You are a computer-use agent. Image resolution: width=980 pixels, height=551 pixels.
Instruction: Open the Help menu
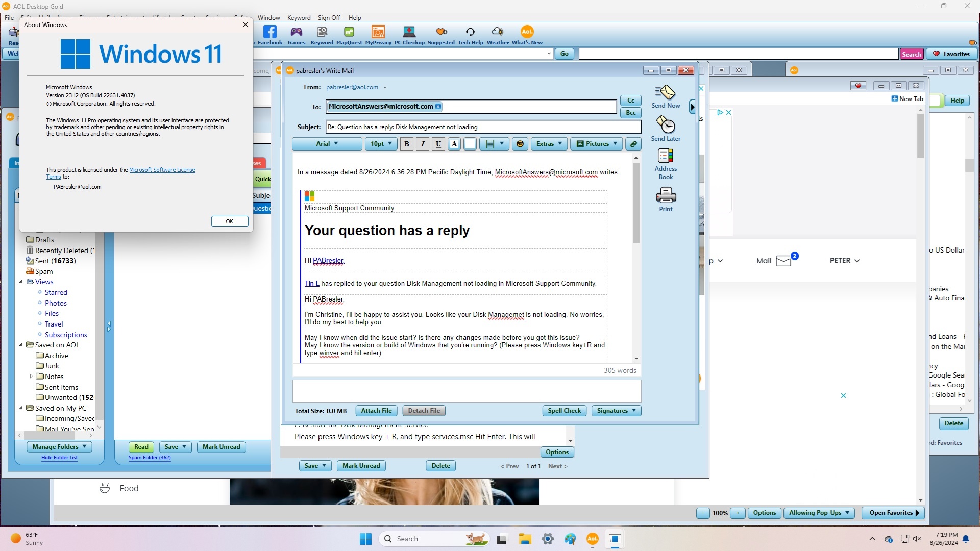[355, 17]
